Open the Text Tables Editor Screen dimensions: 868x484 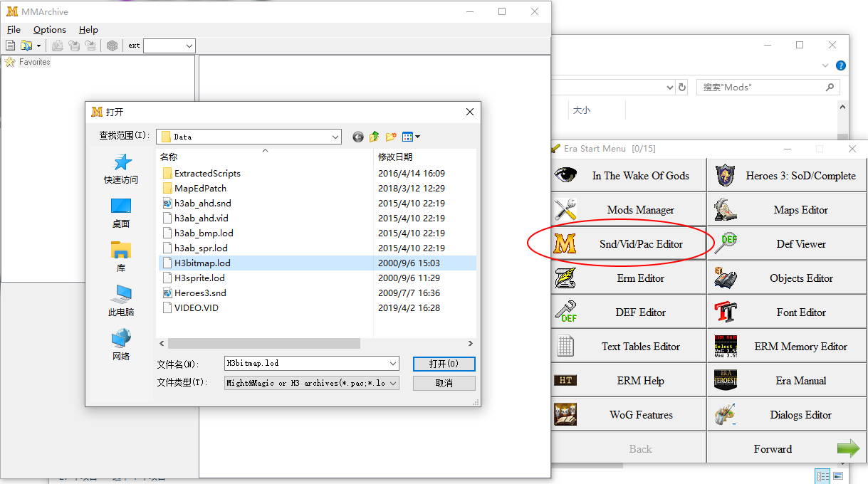[629, 347]
